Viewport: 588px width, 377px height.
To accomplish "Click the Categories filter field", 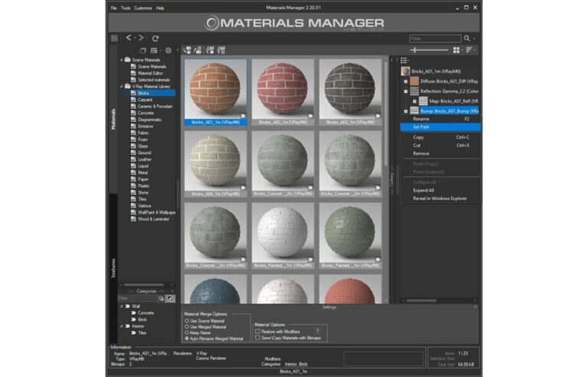I will point(137,299).
